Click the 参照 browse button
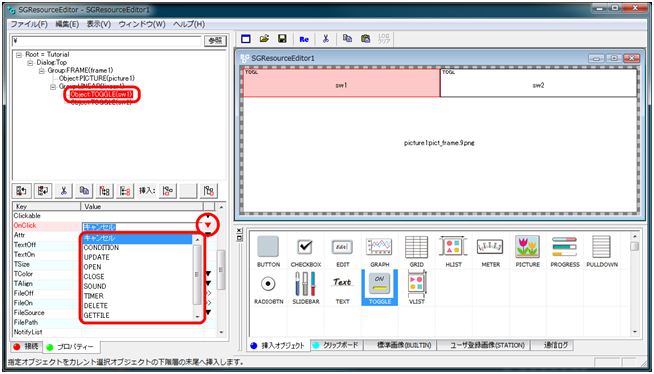Screen dimensions: 654x374 click(x=215, y=41)
